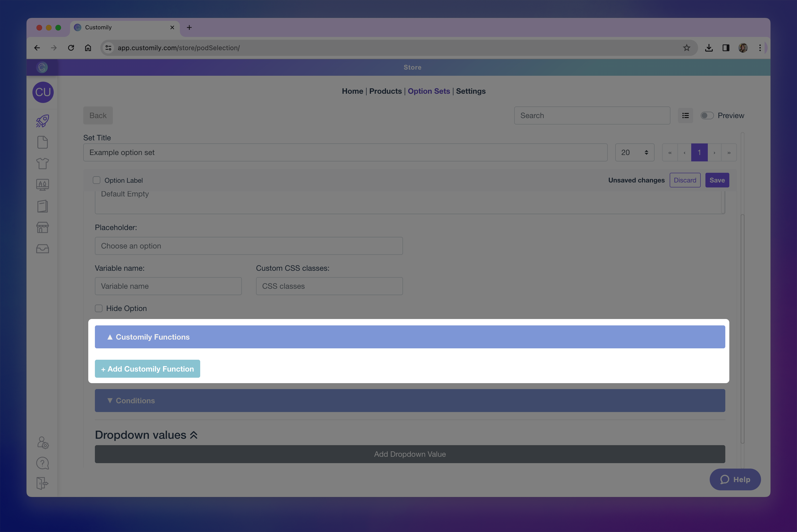This screenshot has height=532, width=797.
Task: Open the 20 per page dropdown
Action: point(634,153)
